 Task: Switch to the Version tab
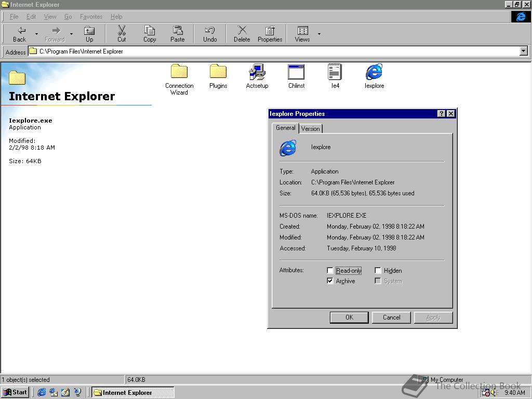pyautogui.click(x=310, y=129)
